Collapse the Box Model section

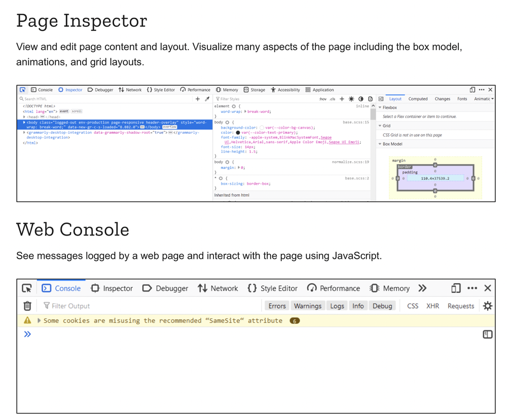point(380,144)
